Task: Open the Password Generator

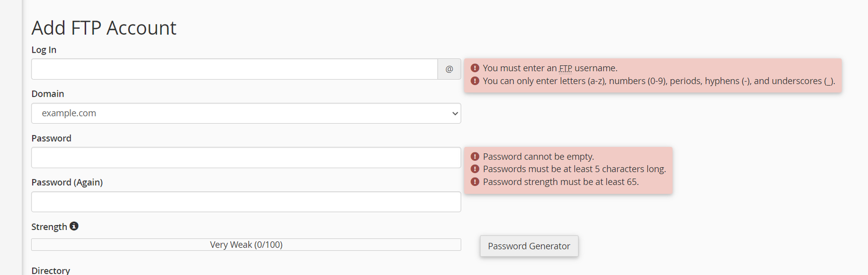Action: [x=529, y=246]
